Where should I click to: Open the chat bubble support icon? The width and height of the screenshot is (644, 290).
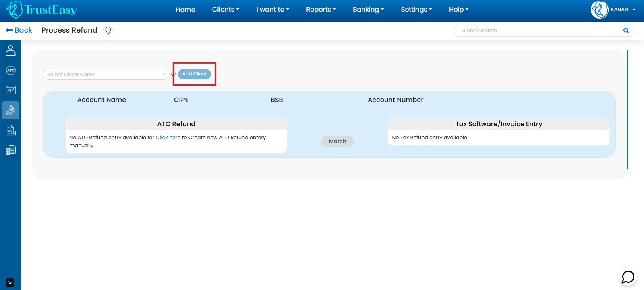point(627,277)
